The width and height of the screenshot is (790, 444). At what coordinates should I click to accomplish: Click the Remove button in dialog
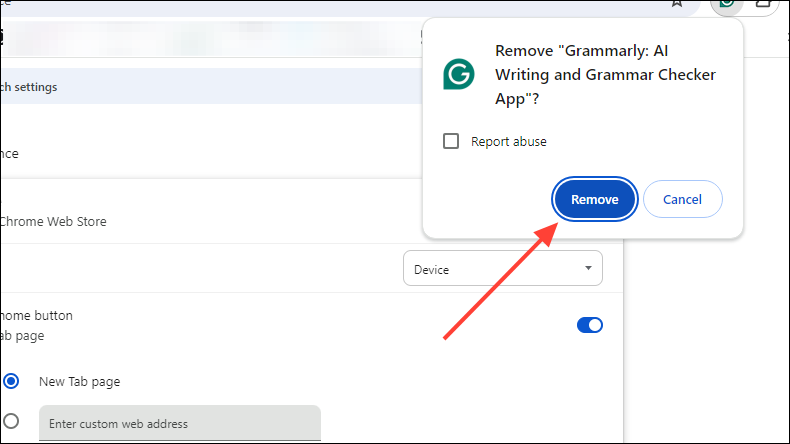595,199
